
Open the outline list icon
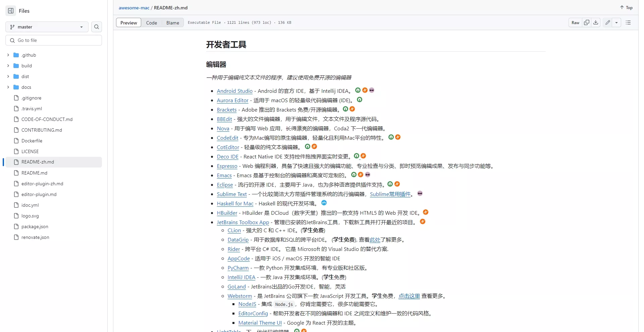point(628,22)
